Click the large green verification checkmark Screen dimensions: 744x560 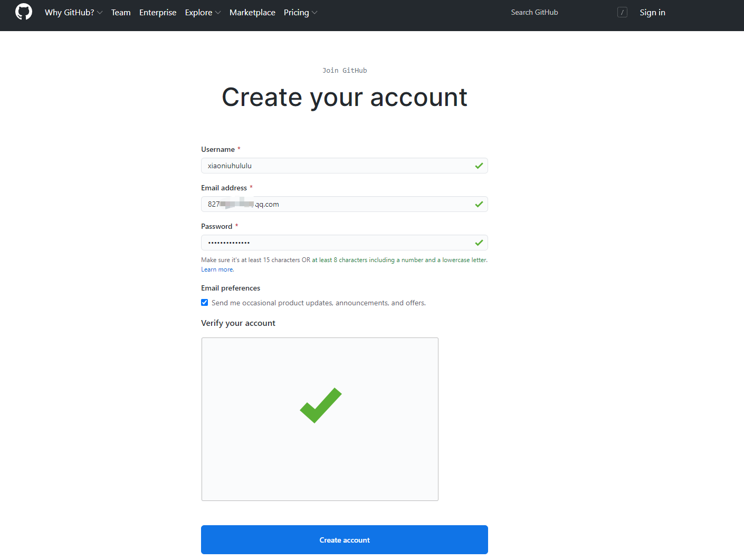tap(321, 405)
